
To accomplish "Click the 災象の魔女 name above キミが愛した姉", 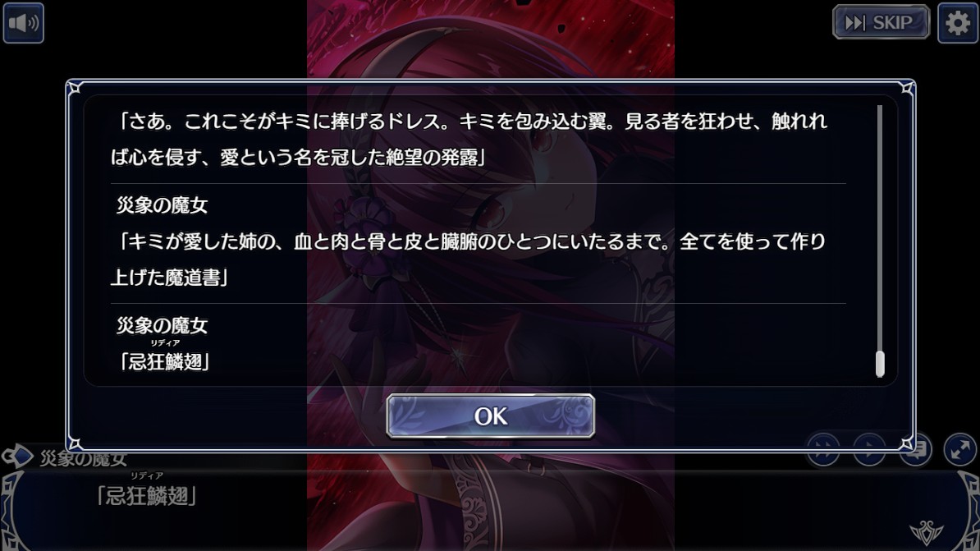I will 162,205.
